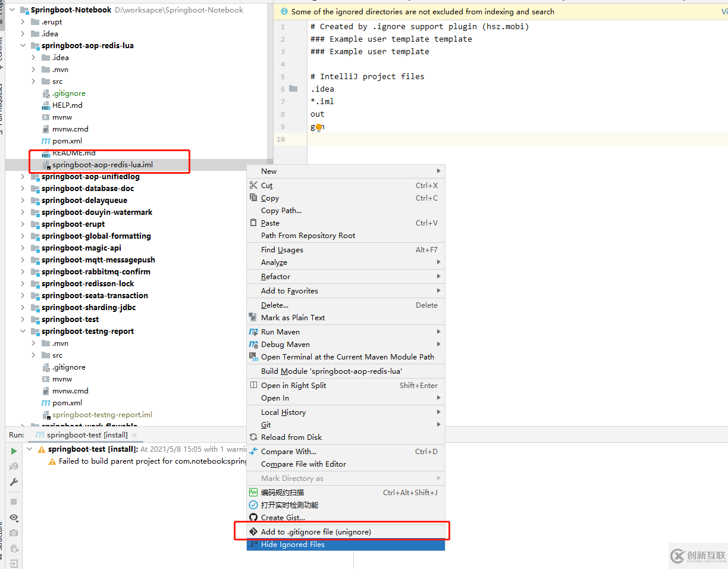The width and height of the screenshot is (728, 569).
Task: Click the Debug Maven icon in context menu
Action: 253,345
